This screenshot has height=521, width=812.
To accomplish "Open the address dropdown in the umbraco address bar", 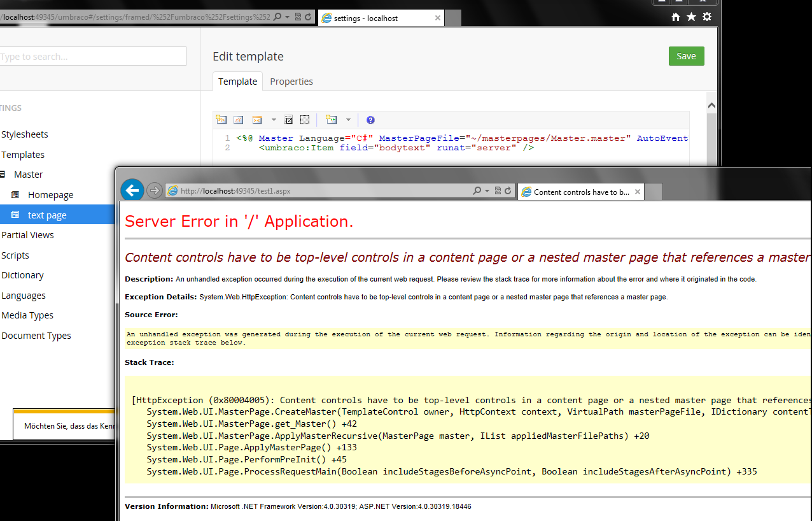I will 288,17.
